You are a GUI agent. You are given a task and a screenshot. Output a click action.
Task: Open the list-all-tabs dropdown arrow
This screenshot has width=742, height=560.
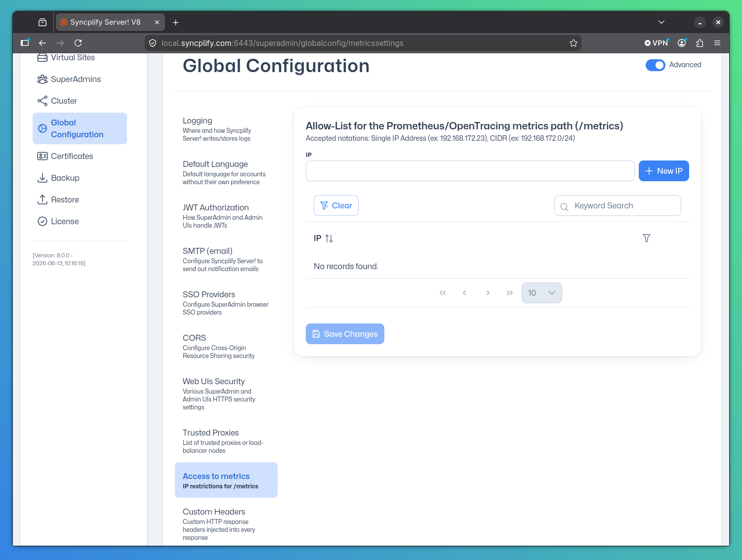pos(661,22)
